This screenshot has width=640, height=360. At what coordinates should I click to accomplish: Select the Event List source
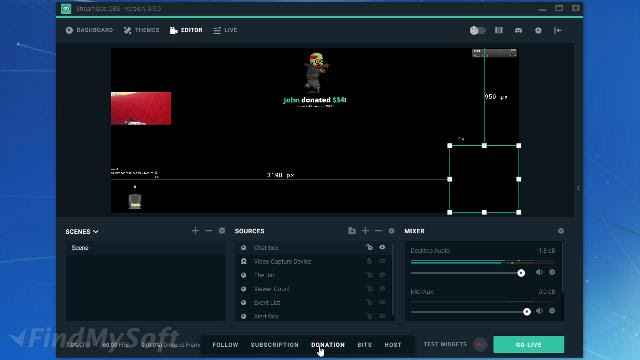313,302
